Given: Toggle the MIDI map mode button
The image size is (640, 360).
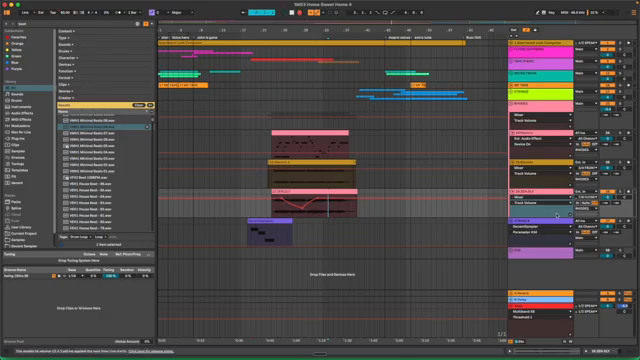Looking at the screenshot, I should 564,13.
